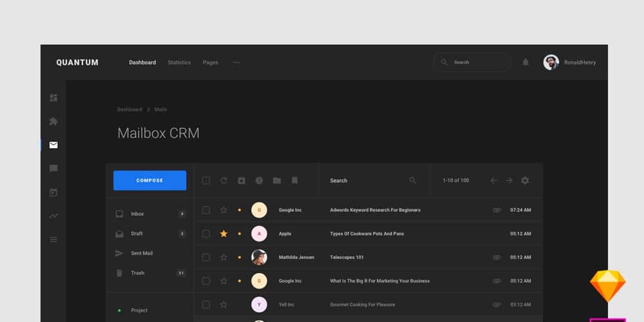This screenshot has height=322, width=644.
Task: Click the QUANTUM logo
Action: coord(77,62)
